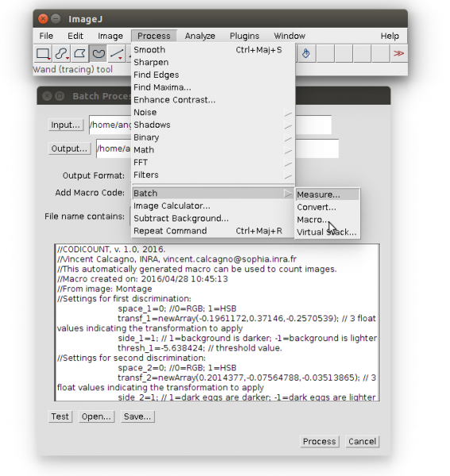This screenshot has height=476, width=450.
Task: Click "//Settings for first discrimination:" line
Action: pyautogui.click(x=124, y=299)
